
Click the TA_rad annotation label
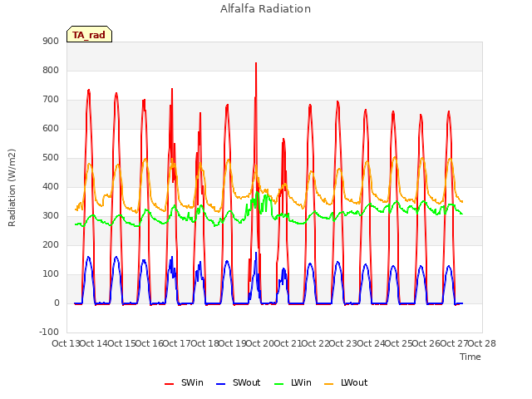click(89, 35)
